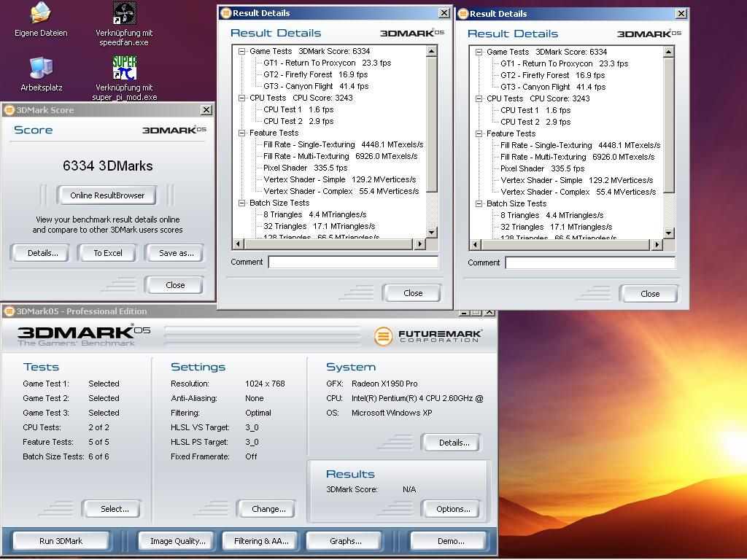Open Filtering & AA... tool
Viewport: 747px width, 560px height.
pos(261,541)
